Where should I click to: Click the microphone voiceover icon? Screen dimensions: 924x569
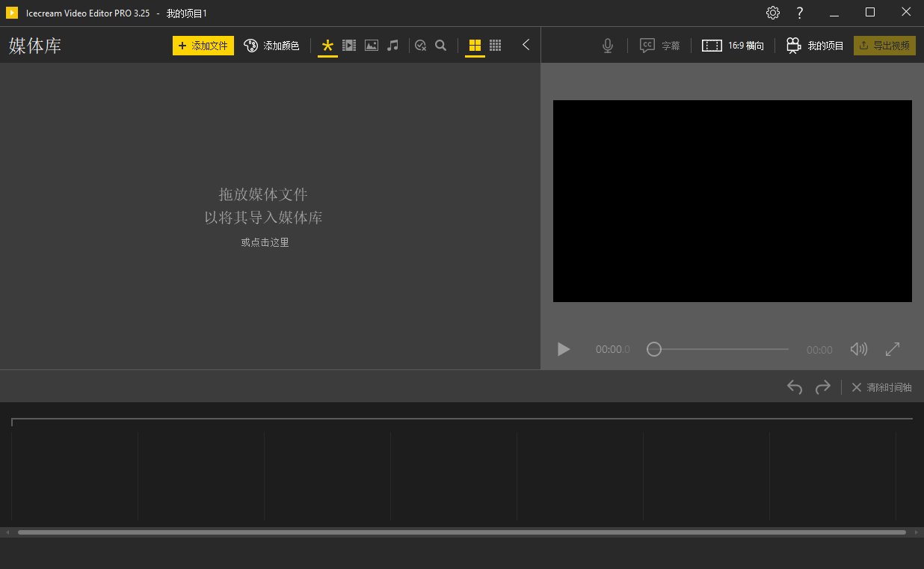pyautogui.click(x=607, y=45)
